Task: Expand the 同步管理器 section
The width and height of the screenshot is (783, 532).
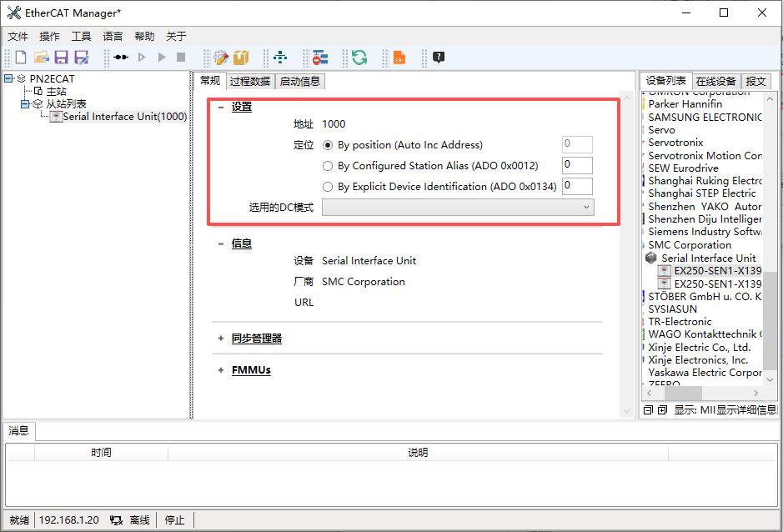Action: pos(221,339)
